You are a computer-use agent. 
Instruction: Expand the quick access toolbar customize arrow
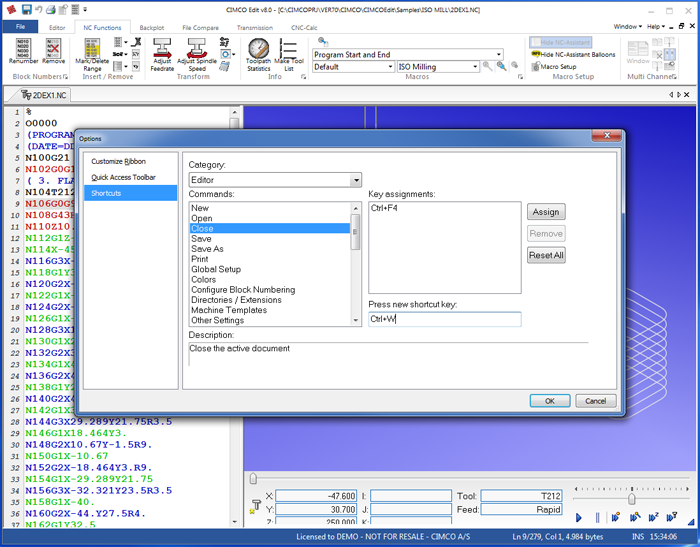(x=85, y=9)
